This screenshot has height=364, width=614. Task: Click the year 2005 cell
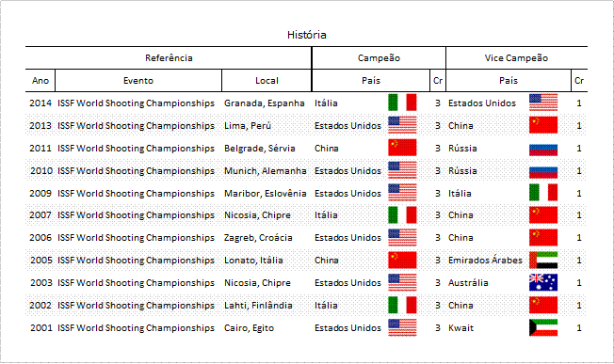(40, 260)
